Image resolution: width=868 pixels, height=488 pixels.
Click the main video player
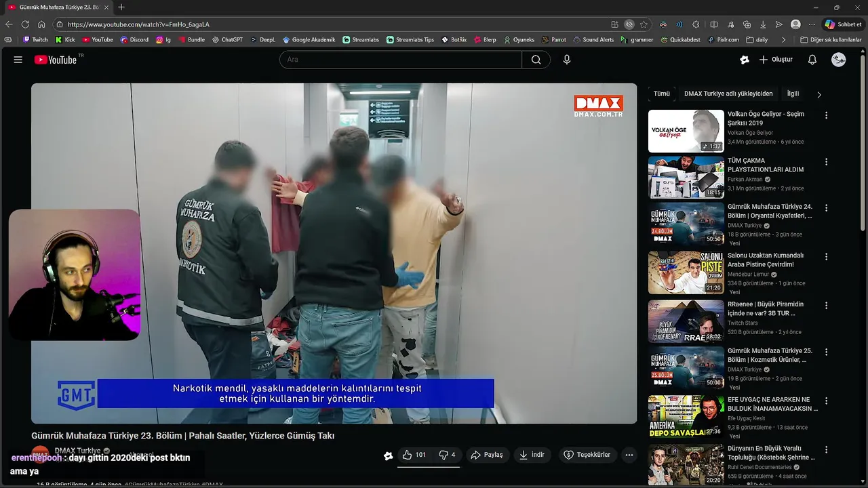[334, 253]
